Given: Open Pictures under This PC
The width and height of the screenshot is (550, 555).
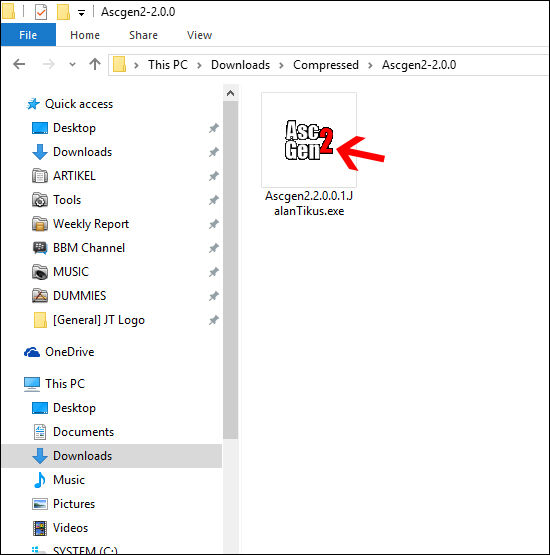Looking at the screenshot, I should 74,504.
